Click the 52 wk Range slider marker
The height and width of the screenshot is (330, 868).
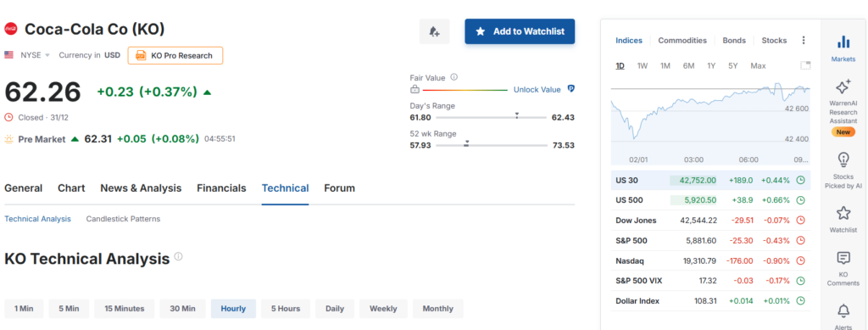466,143
